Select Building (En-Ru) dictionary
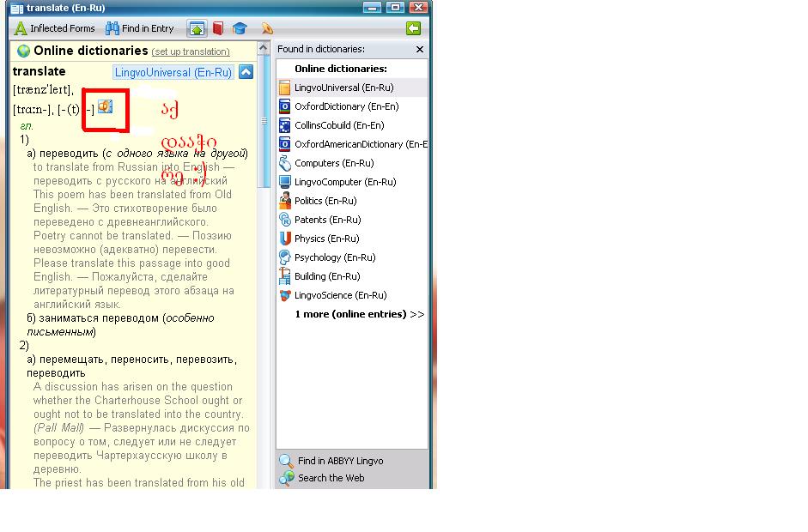 click(352, 276)
